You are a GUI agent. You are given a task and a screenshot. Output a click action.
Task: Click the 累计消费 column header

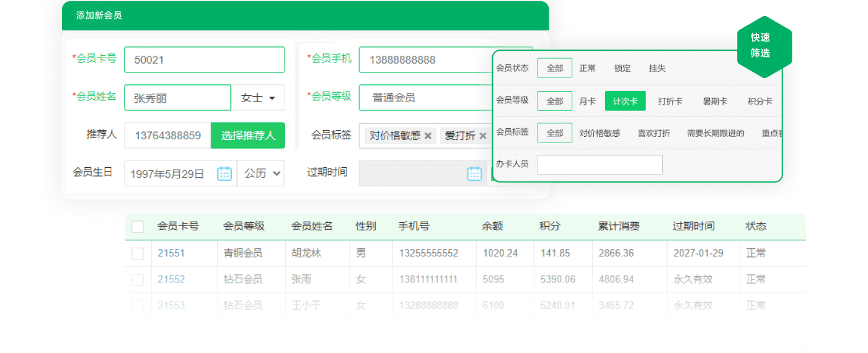click(619, 227)
